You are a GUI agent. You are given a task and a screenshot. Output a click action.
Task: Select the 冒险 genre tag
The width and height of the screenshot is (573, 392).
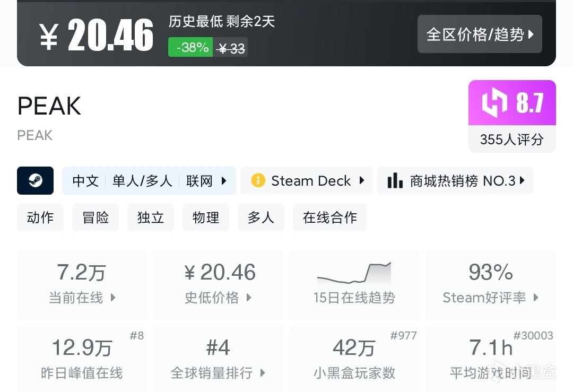(95, 217)
